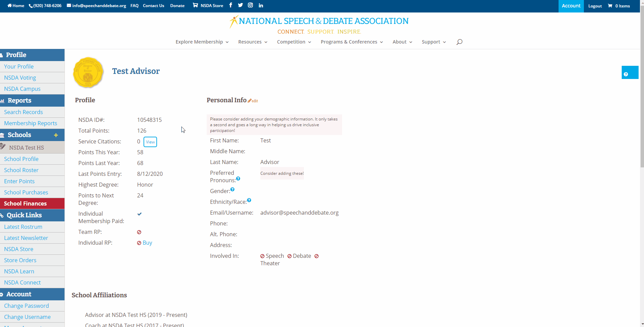Click View service citations button

(x=150, y=142)
